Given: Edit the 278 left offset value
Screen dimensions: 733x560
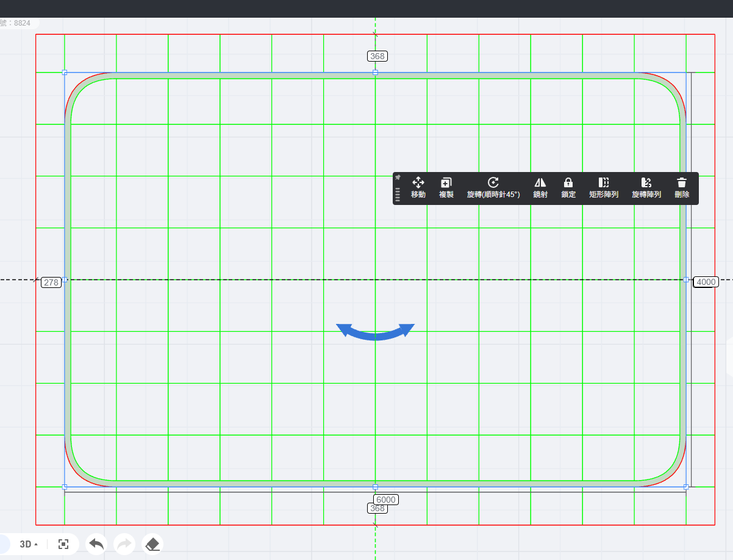Looking at the screenshot, I should pos(51,282).
